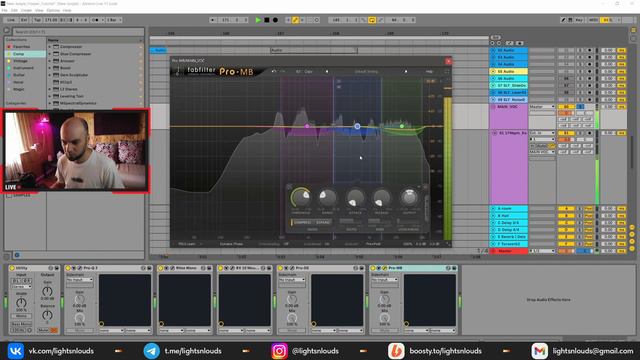Adjust the Pro-MB Range knob
This screenshot has height=360, width=640.
click(x=327, y=198)
